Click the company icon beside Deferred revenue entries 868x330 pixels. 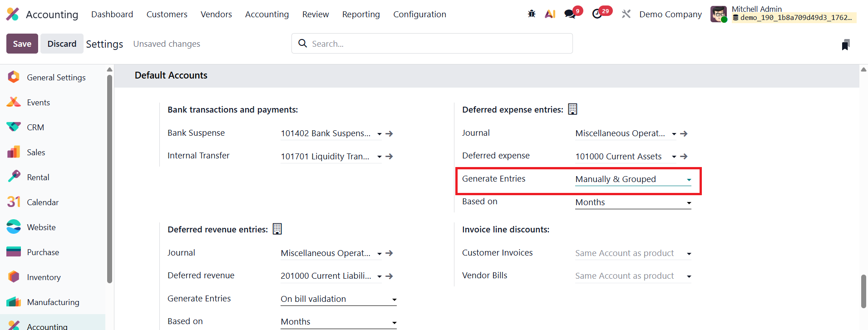277,229
